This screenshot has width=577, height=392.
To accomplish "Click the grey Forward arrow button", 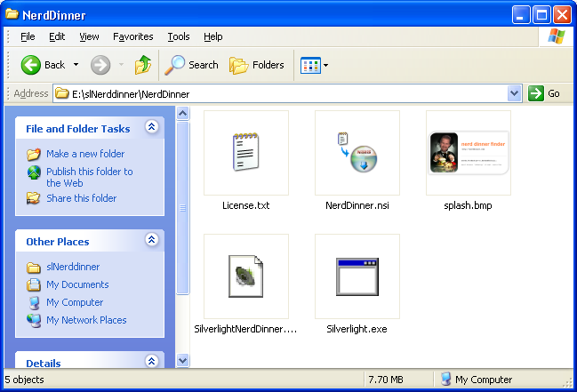I will coord(100,65).
